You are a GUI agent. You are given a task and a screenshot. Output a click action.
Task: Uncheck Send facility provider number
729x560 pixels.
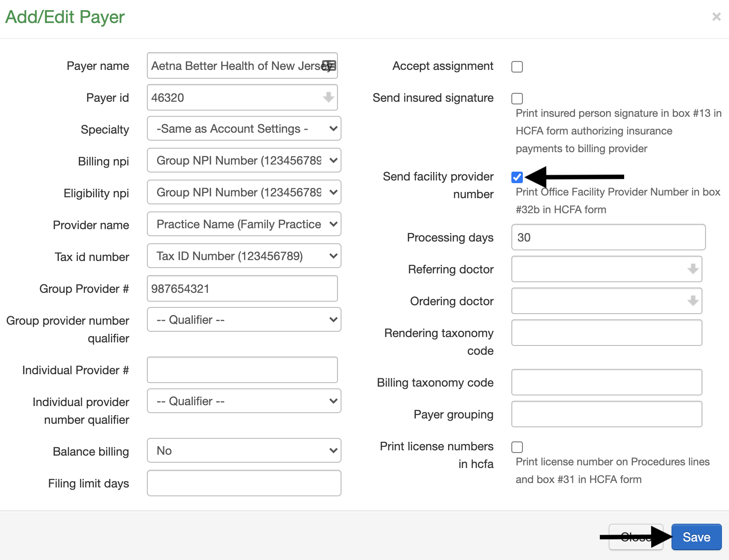(x=517, y=177)
